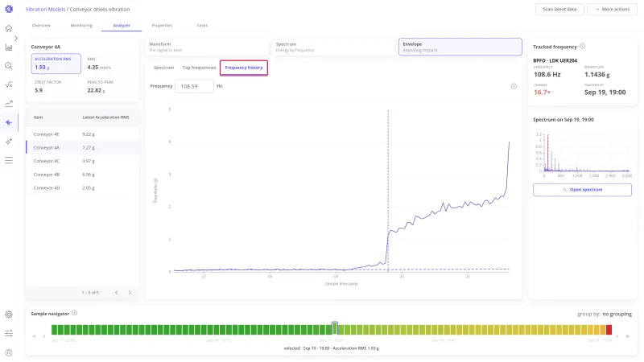Screen dimensions: 644x362
Task: Open the home icon in sidebar
Action: [x=9, y=28]
